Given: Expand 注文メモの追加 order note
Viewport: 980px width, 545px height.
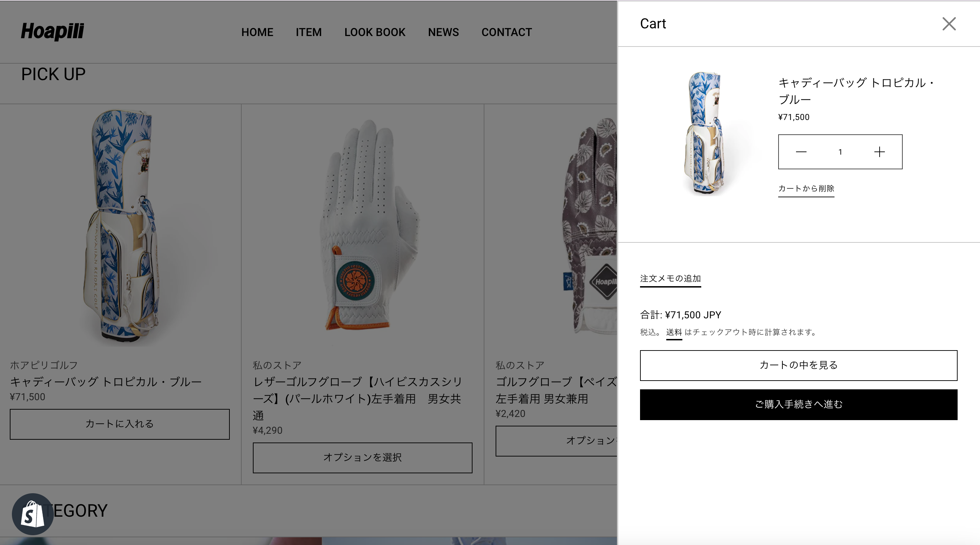Looking at the screenshot, I should [670, 278].
